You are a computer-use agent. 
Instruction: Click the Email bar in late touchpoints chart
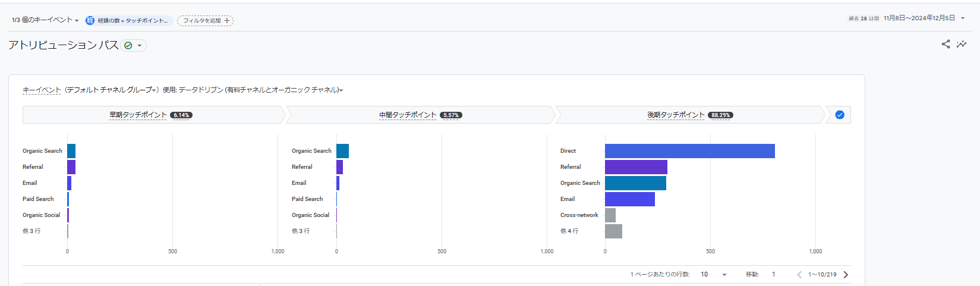630,199
